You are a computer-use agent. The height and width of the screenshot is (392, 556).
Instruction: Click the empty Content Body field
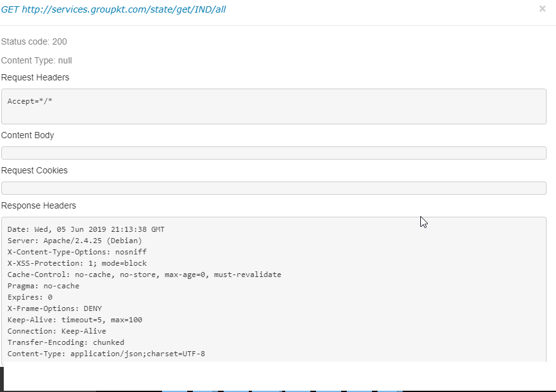coord(274,153)
